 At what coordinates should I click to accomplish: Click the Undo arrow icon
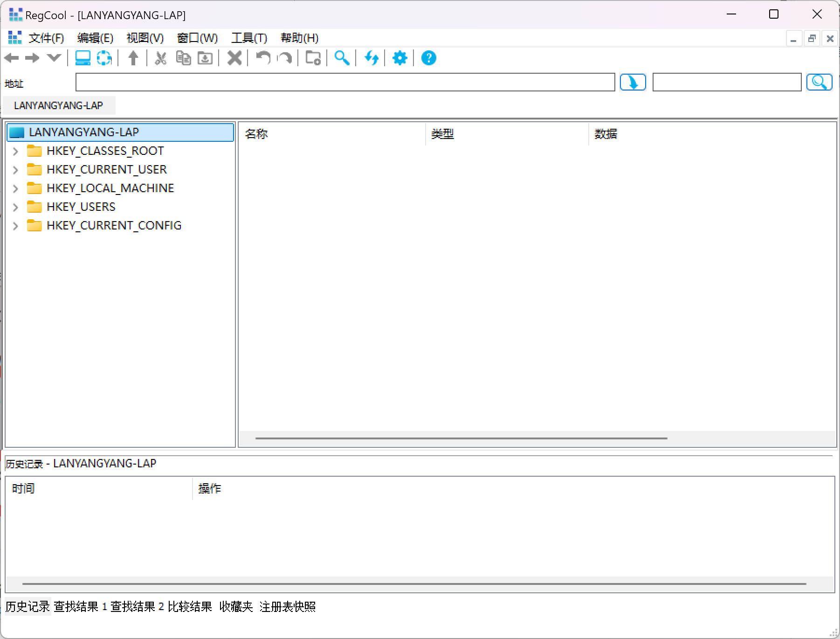pos(263,58)
